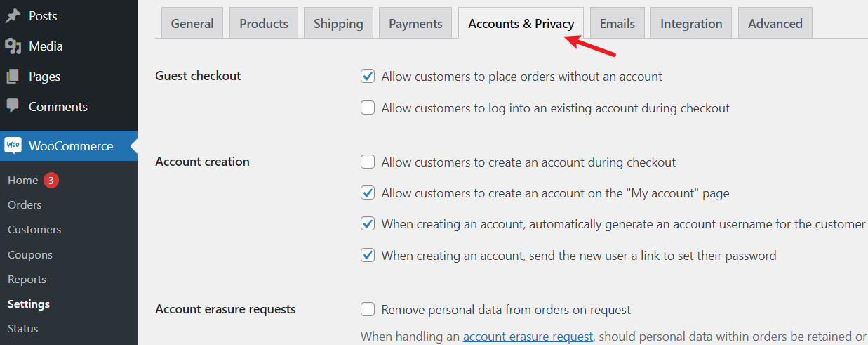Enable log into existing account during checkout
868x345 pixels.
[x=368, y=108]
